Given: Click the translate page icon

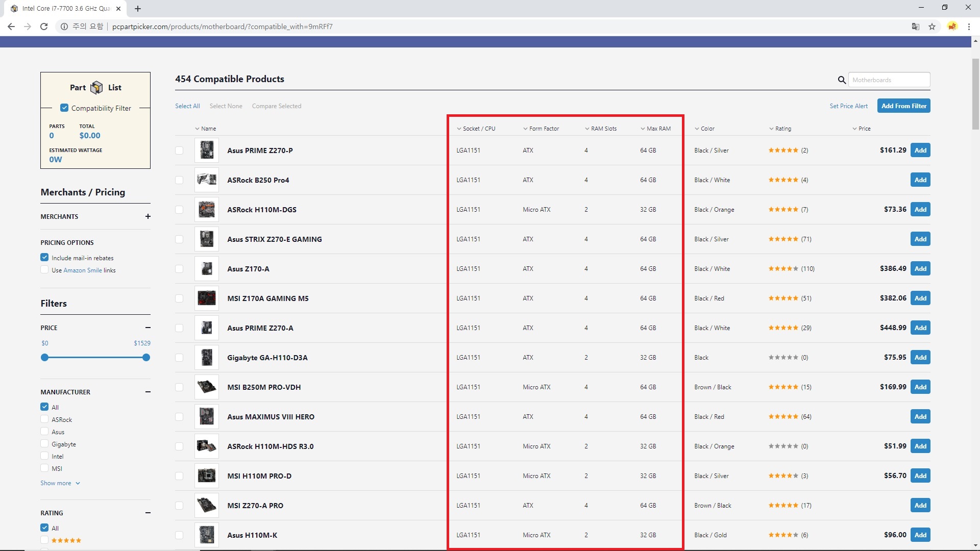Looking at the screenshot, I should click(x=916, y=27).
